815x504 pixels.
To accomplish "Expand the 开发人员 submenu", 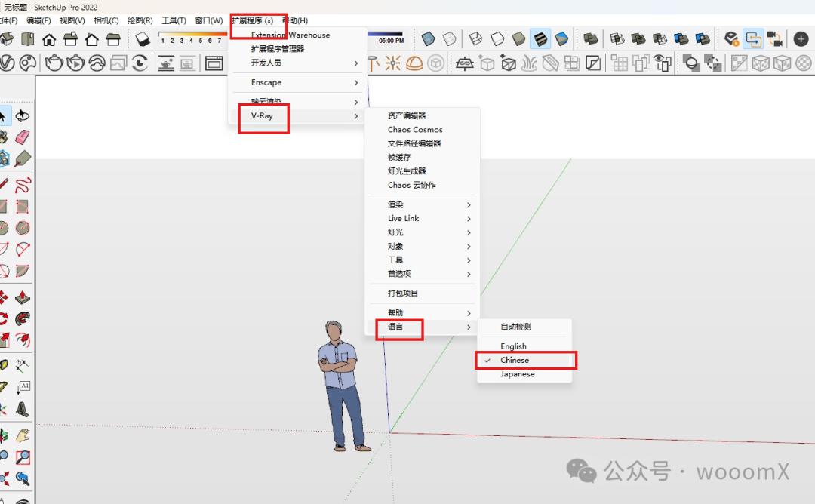I will click(x=297, y=63).
